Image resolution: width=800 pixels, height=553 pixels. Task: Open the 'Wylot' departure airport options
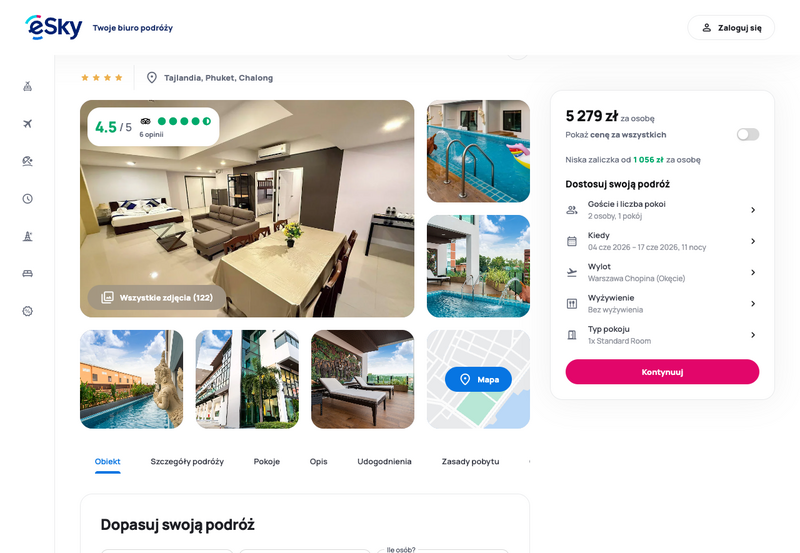tap(662, 272)
